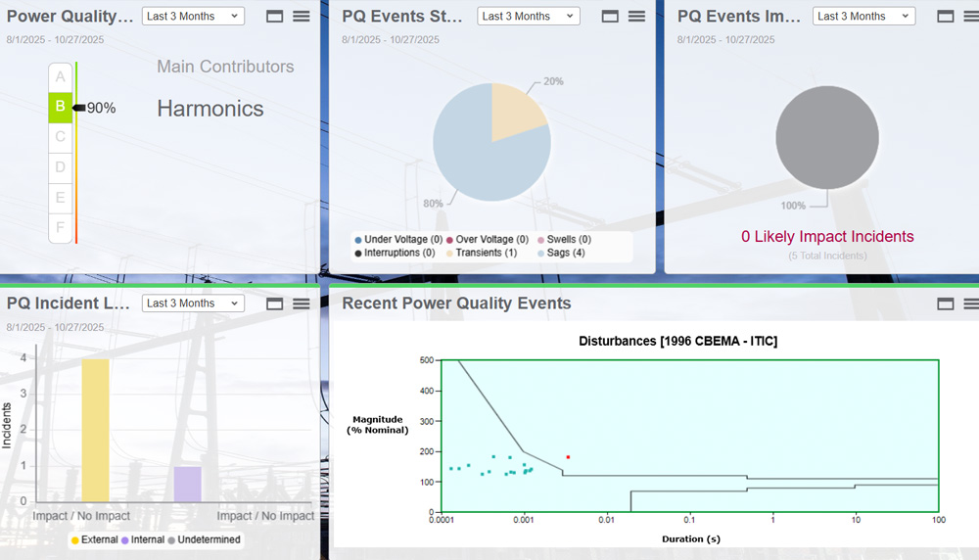Click the Harmonics main contributor label
The height and width of the screenshot is (560, 979).
tap(210, 109)
